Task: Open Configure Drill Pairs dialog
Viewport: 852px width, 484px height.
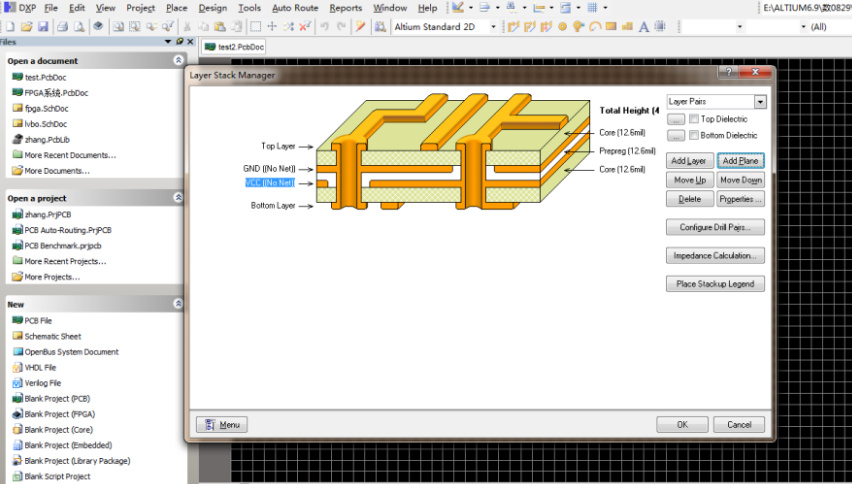Action: click(x=715, y=227)
